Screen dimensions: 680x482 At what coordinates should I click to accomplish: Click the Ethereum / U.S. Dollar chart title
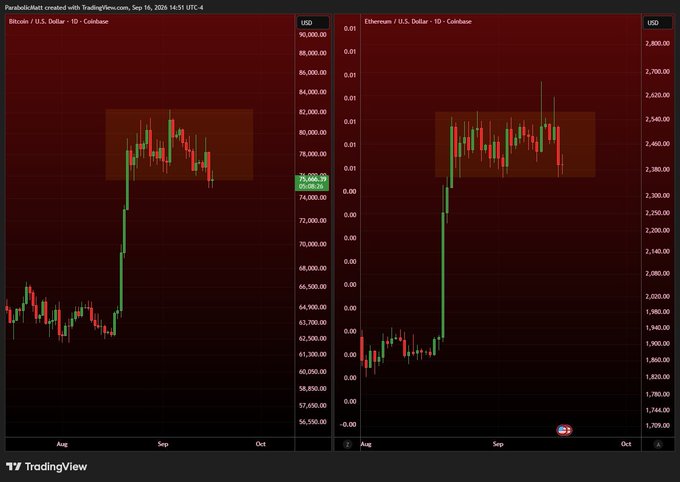(x=418, y=21)
